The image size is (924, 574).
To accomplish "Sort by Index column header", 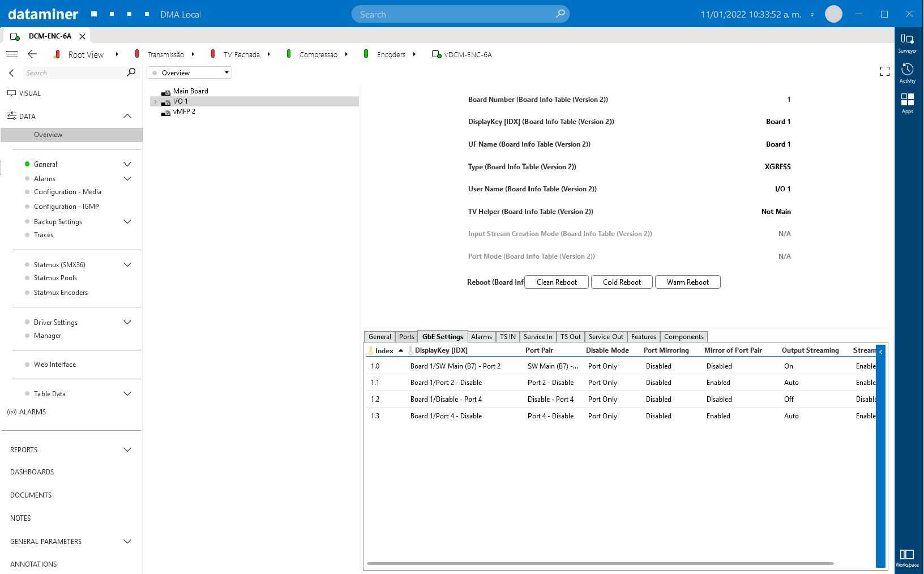I will (x=384, y=351).
